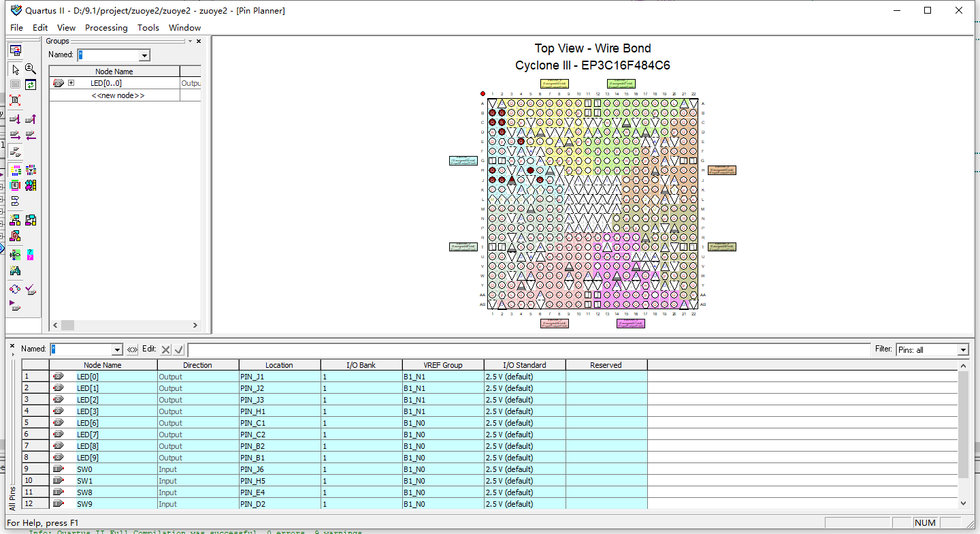
Task: Click the green dotted pin-legend icon
Action: [15, 254]
